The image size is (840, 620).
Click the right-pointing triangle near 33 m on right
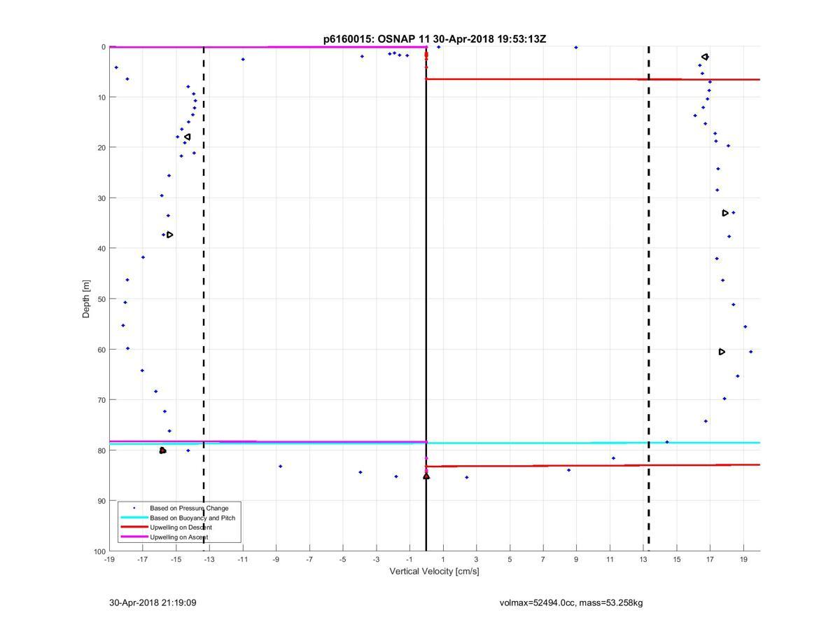(x=725, y=213)
